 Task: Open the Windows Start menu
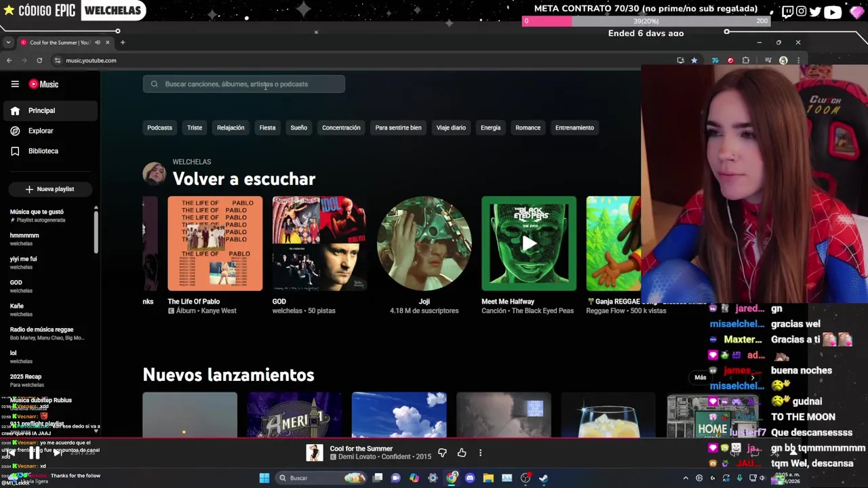point(264,478)
